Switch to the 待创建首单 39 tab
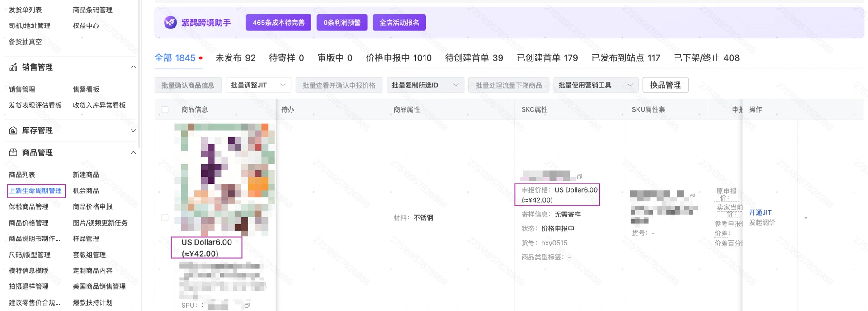This screenshot has width=868, height=311. [x=474, y=58]
